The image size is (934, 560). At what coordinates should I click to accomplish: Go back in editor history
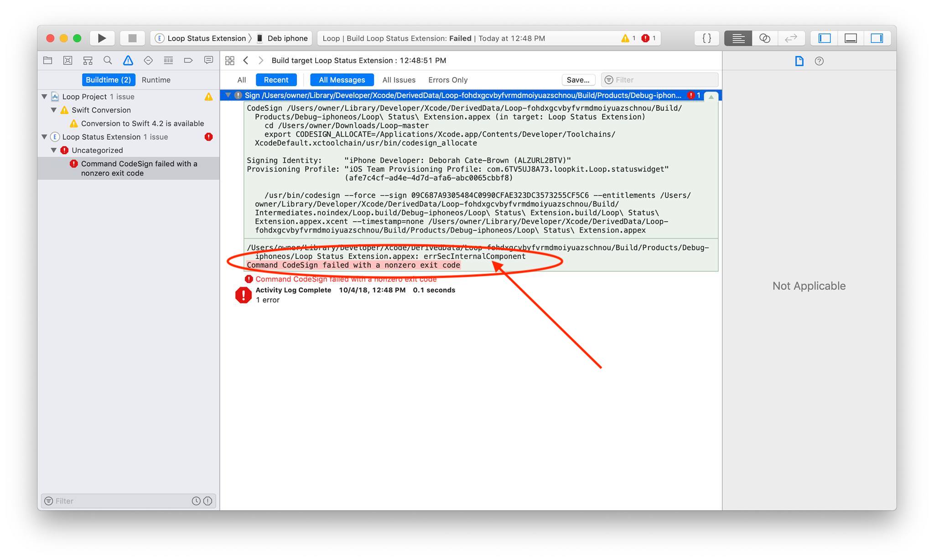pos(246,60)
